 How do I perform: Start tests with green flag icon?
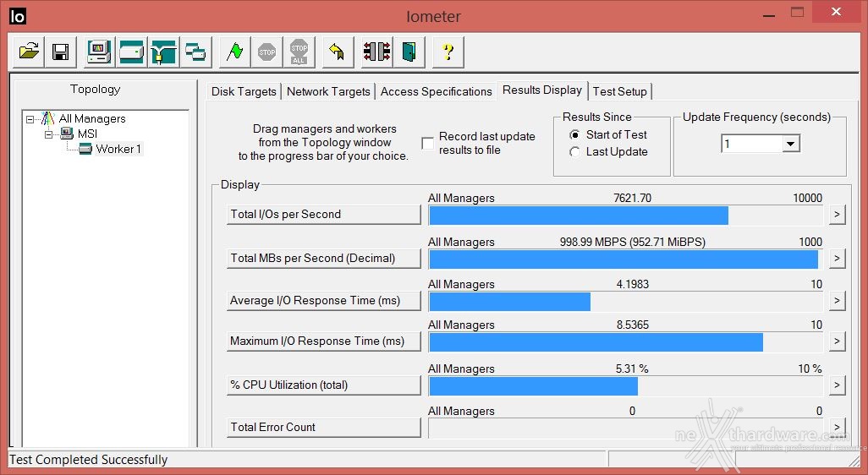234,52
